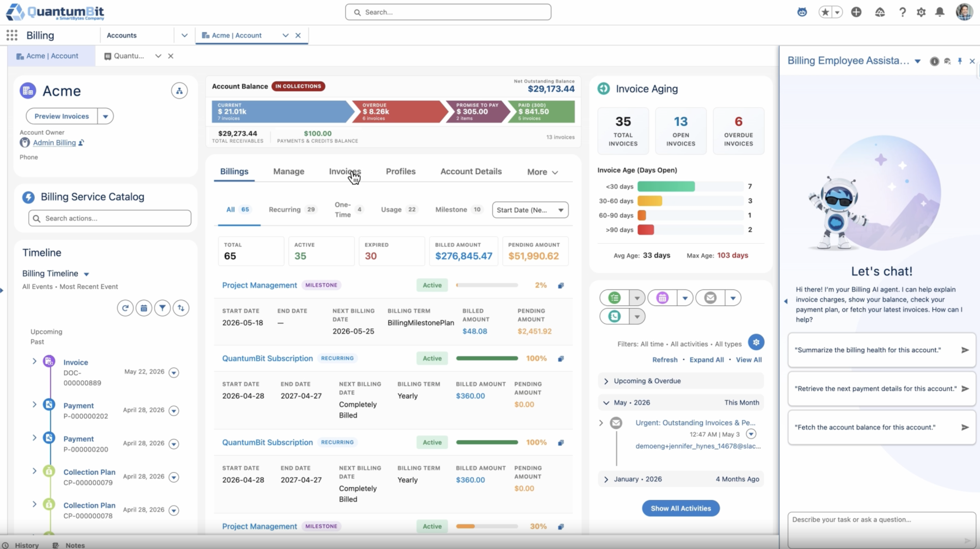
Task: Open the Admin Billing owner link
Action: tap(55, 143)
